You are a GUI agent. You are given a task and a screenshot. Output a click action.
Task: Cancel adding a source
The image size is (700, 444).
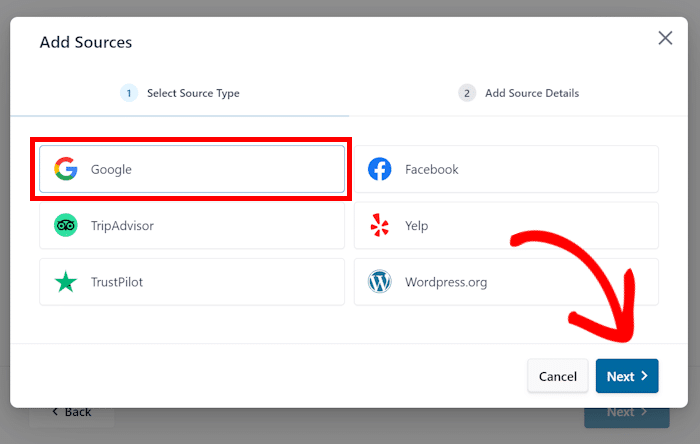pos(558,376)
